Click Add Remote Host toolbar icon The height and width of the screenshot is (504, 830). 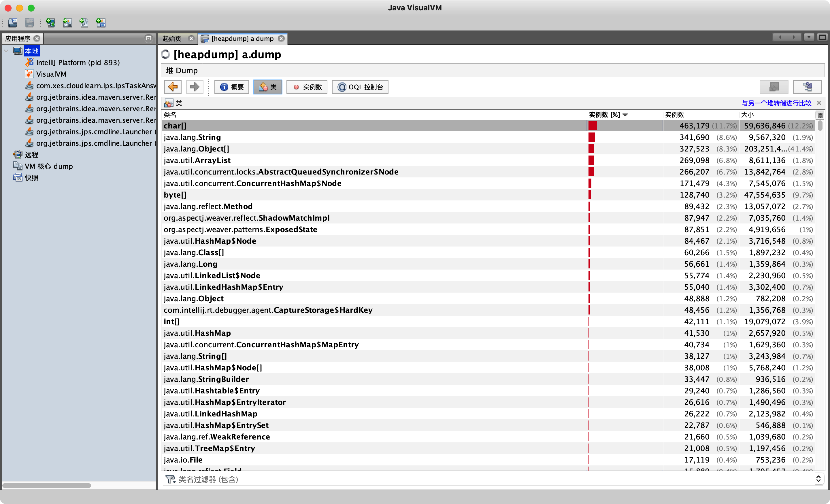point(50,22)
